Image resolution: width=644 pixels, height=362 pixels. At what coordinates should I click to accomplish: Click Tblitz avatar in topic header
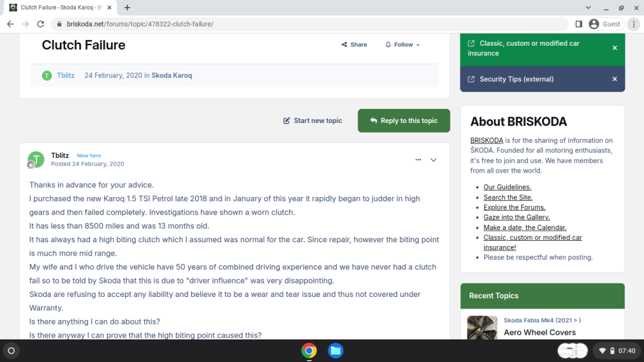tap(47, 75)
